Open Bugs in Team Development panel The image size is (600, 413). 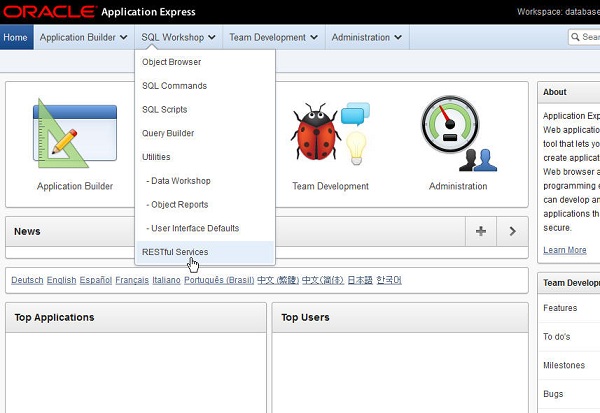[x=553, y=394]
